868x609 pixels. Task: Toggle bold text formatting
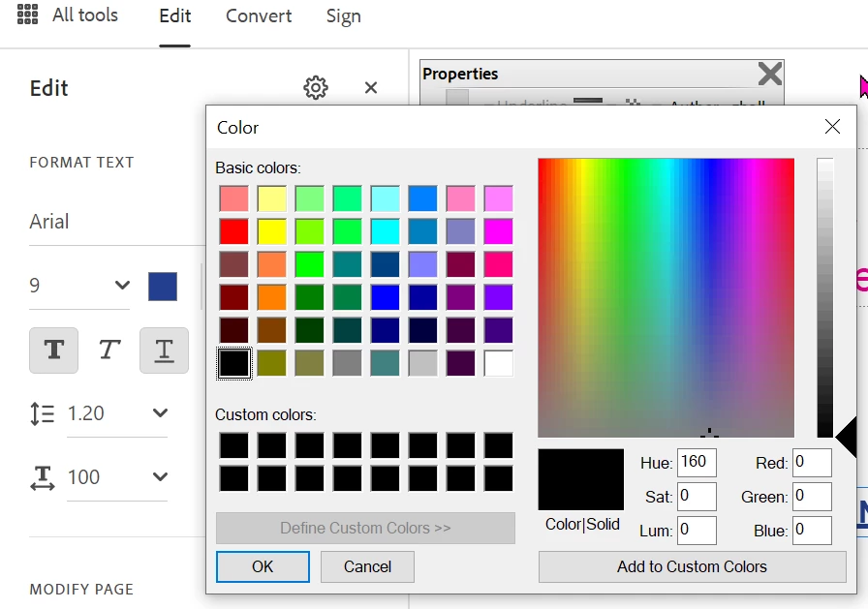(x=53, y=350)
